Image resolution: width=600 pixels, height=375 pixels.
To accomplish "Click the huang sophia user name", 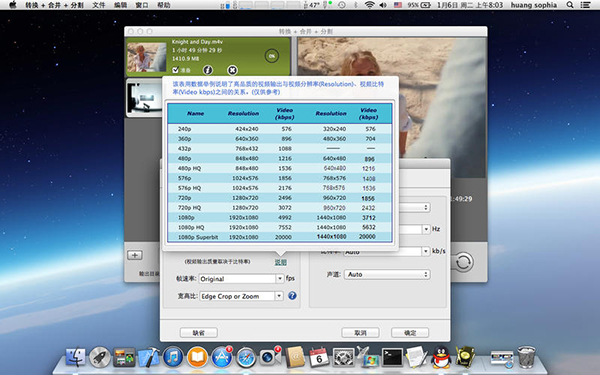I will pos(533,5).
